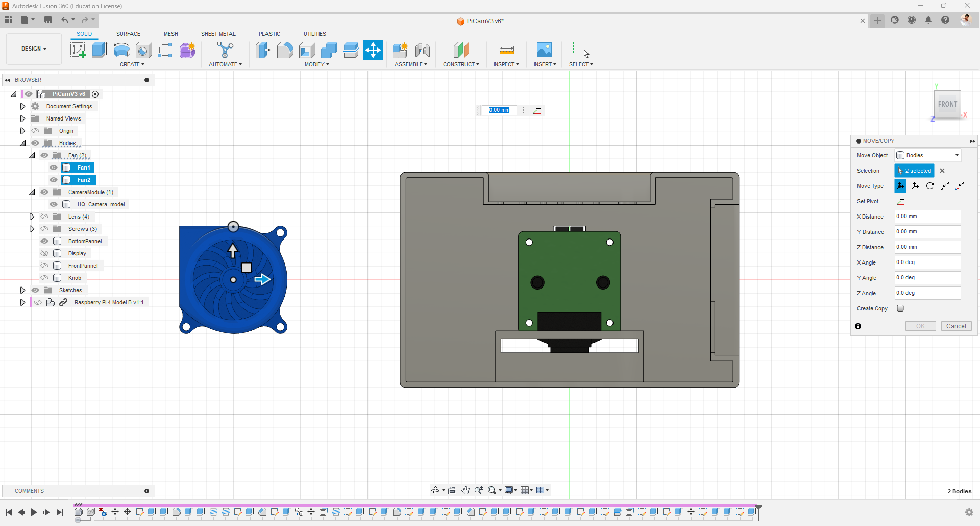Switch to the Surface tab
The image size is (980, 526).
128,34
